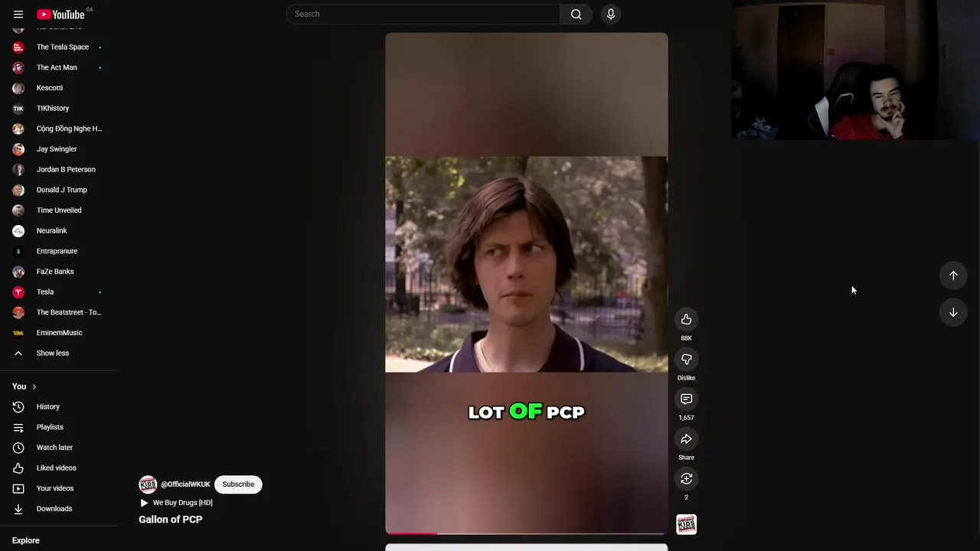Image resolution: width=980 pixels, height=551 pixels.
Task: Go to next Short arrow
Action: [x=953, y=312]
